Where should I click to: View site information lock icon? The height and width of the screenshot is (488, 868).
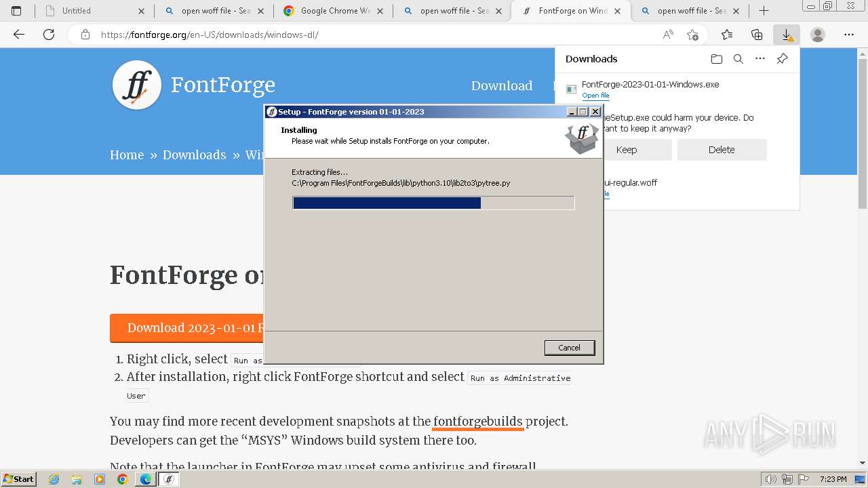click(85, 35)
